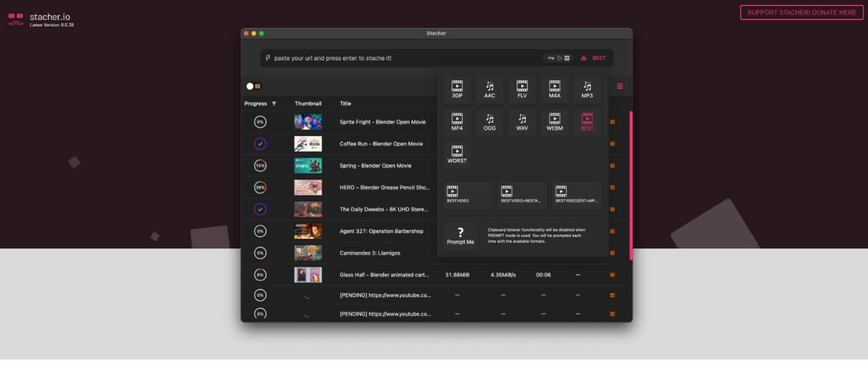Click title 'Caminandes 3: Llamigos'

[x=370, y=253]
